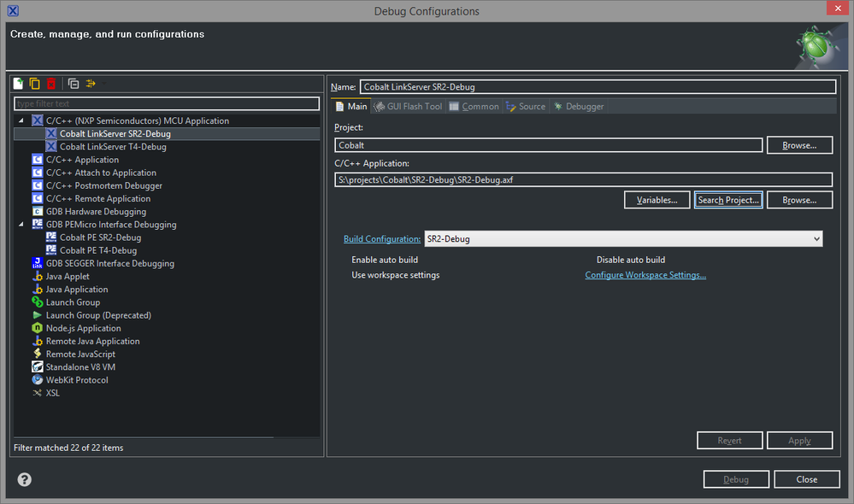Image resolution: width=854 pixels, height=504 pixels.
Task: Start debugging with the Debug button
Action: [x=736, y=479]
